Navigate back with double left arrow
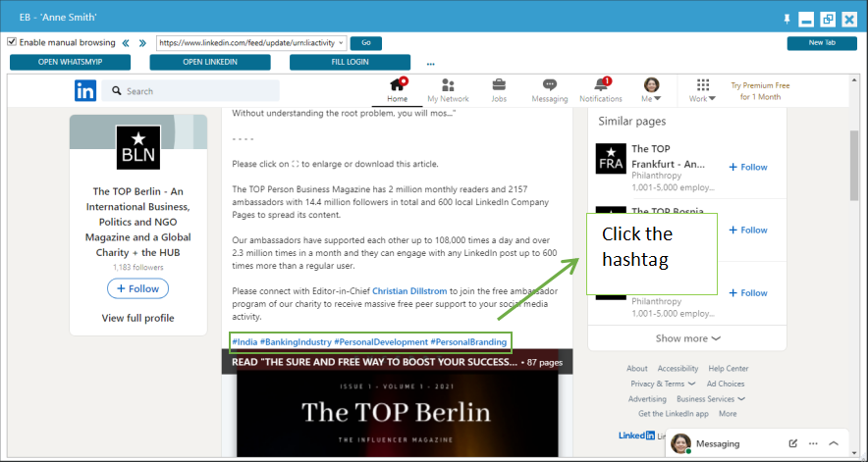Image resolution: width=868 pixels, height=462 pixels. point(126,43)
